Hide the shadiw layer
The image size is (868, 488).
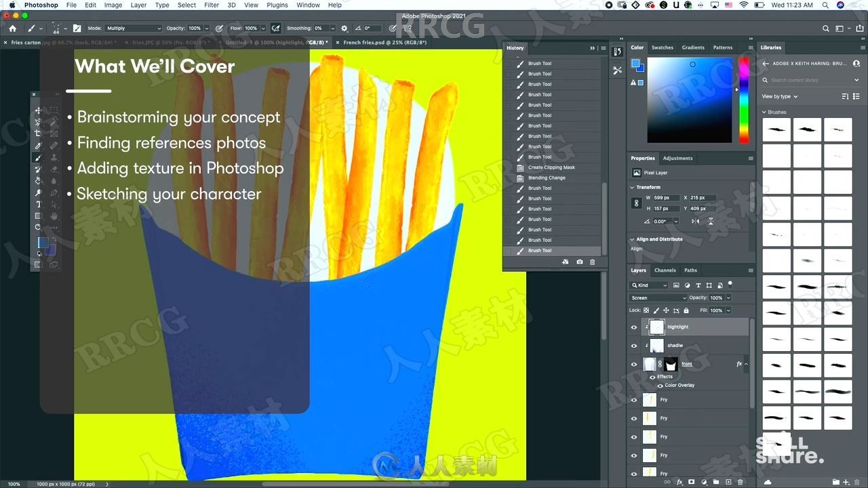coord(634,346)
